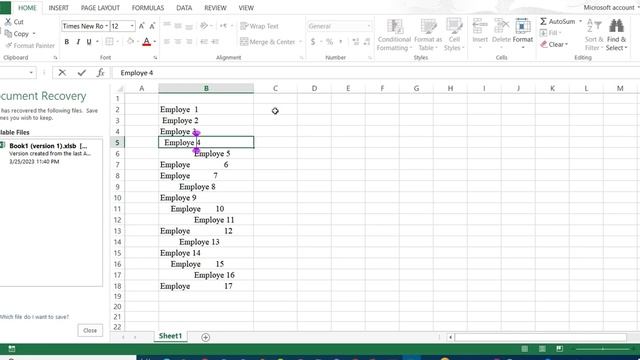Open the Merge & Center dropdown arrow
This screenshot has width=640, height=360.
click(300, 42)
